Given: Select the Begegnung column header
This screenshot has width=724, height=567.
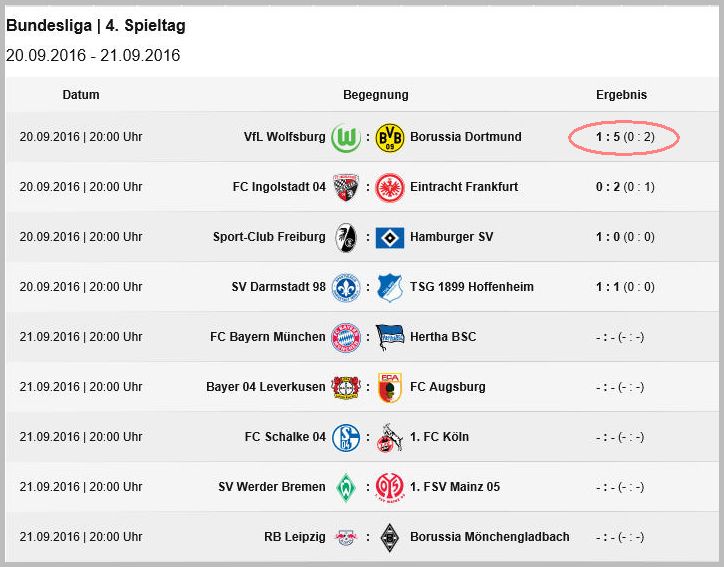Looking at the screenshot, I should pos(375,95).
